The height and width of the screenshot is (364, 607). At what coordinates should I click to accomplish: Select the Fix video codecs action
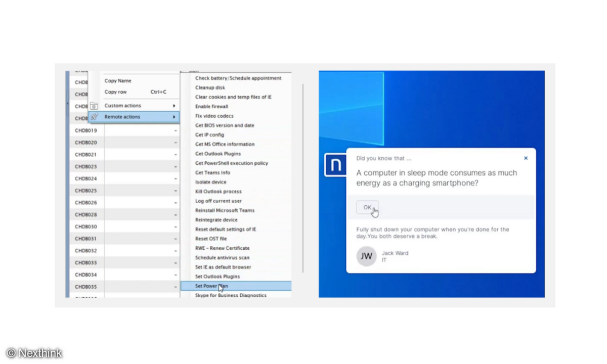(214, 116)
